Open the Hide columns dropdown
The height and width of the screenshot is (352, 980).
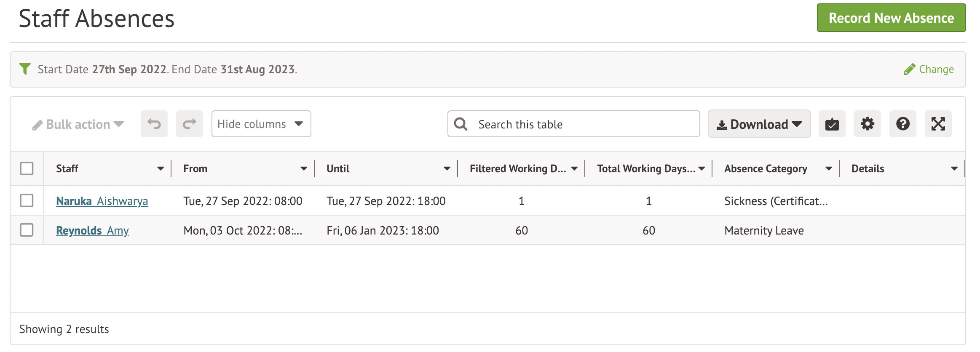[x=261, y=124]
